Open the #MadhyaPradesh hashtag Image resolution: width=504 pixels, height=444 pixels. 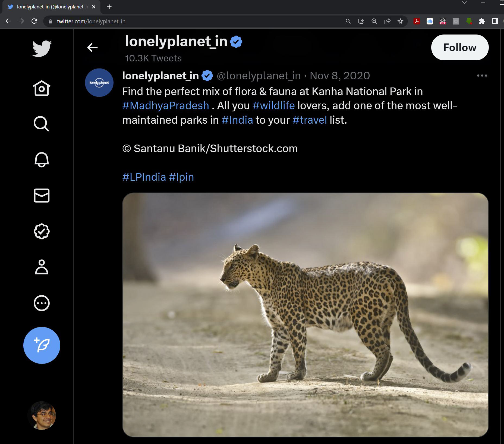[166, 105]
